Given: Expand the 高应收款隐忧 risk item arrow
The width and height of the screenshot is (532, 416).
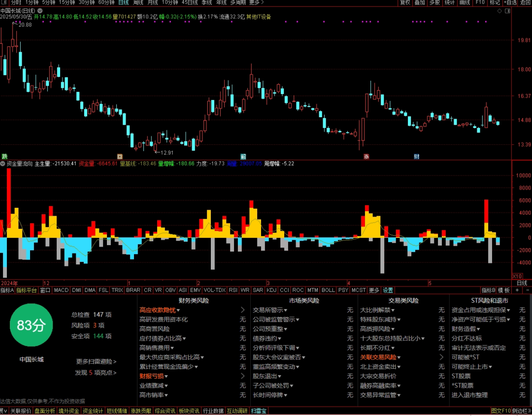Looking at the screenshot, I should 242,310.
